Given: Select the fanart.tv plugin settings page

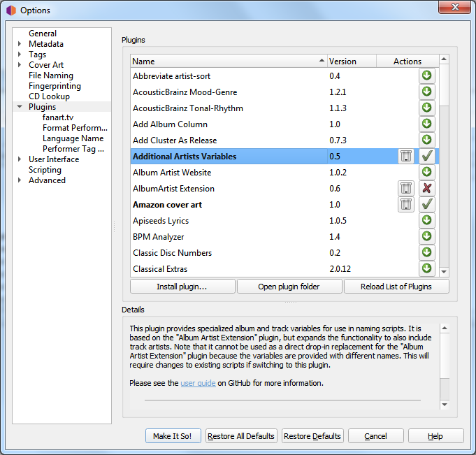Looking at the screenshot, I should (58, 117).
